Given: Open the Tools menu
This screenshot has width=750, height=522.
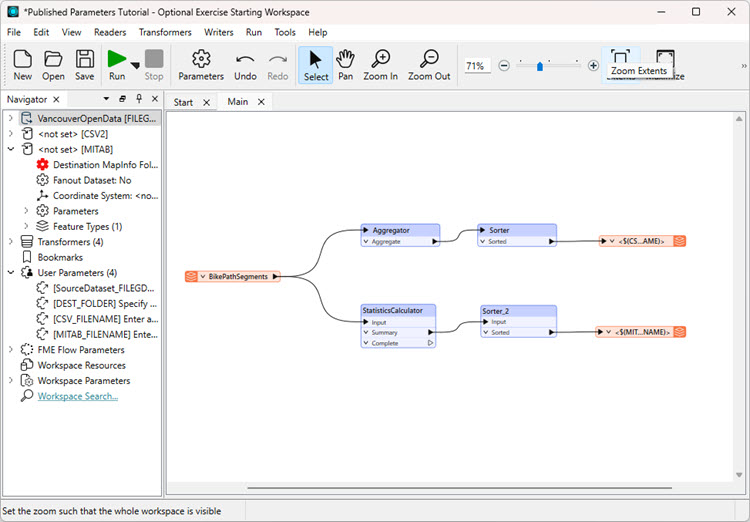Looking at the screenshot, I should [285, 32].
